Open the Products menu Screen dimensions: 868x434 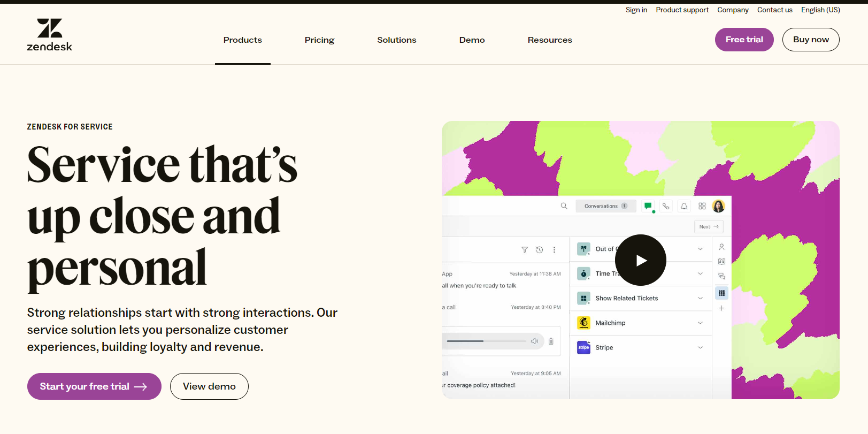click(242, 40)
